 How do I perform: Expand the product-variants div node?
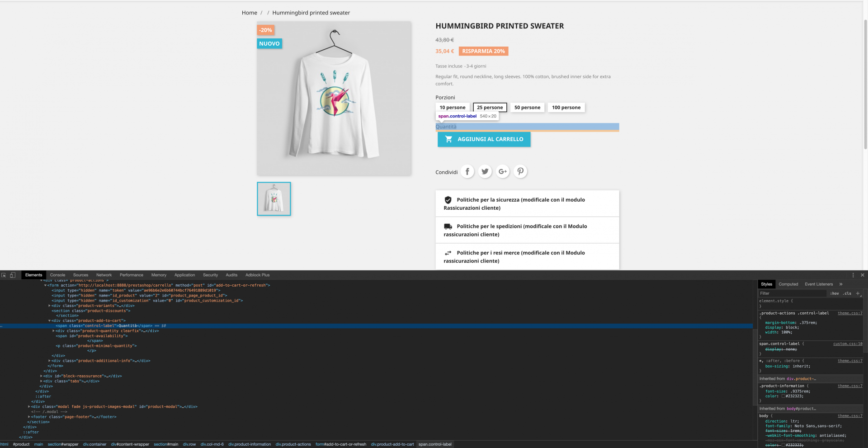click(x=49, y=306)
